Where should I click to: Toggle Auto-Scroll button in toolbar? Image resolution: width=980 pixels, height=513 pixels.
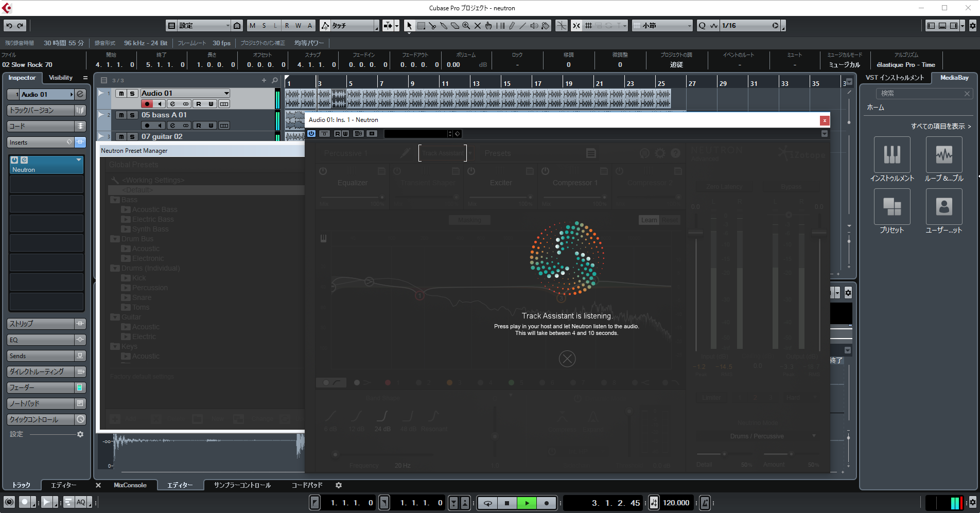point(388,26)
